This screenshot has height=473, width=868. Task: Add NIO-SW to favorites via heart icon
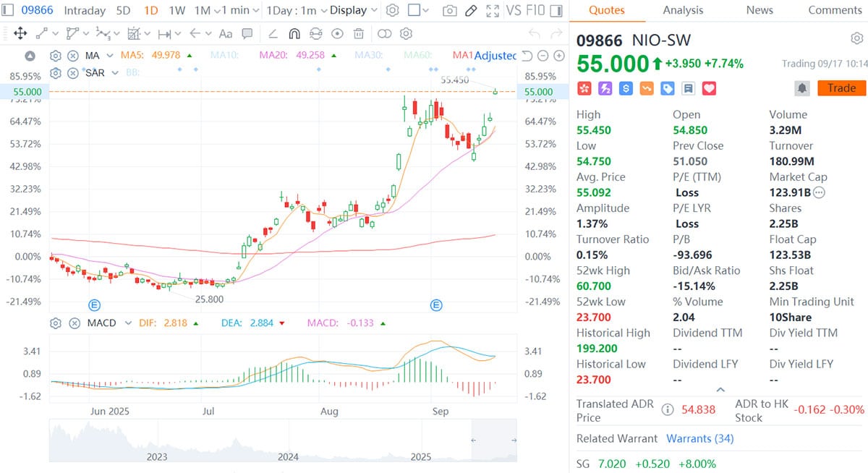click(x=708, y=88)
